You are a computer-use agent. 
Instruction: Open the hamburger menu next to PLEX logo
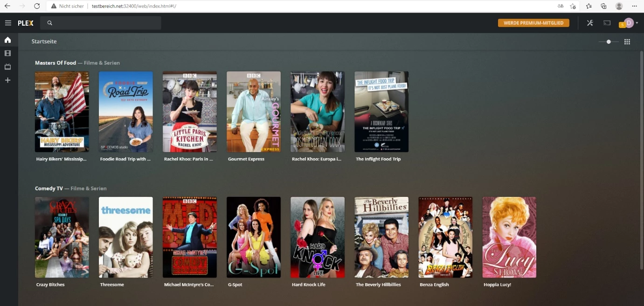[8, 22]
